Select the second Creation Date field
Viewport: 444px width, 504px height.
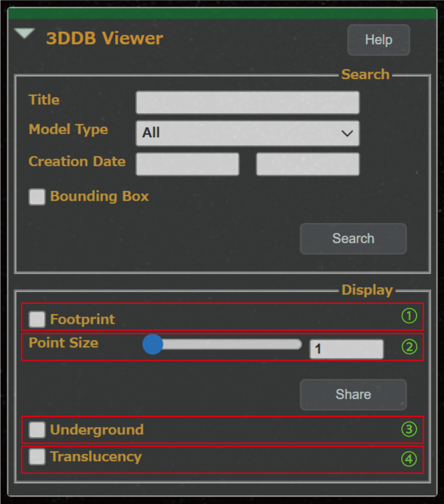point(308,164)
